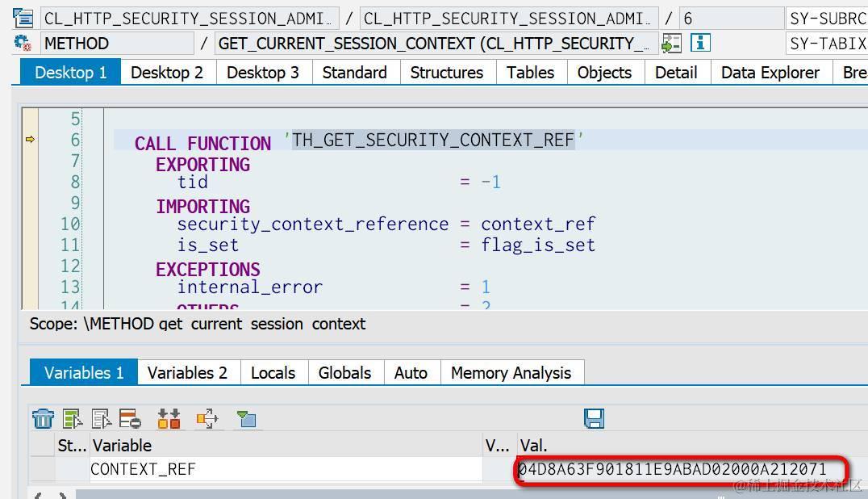Click the St... column header

pyautogui.click(x=72, y=445)
